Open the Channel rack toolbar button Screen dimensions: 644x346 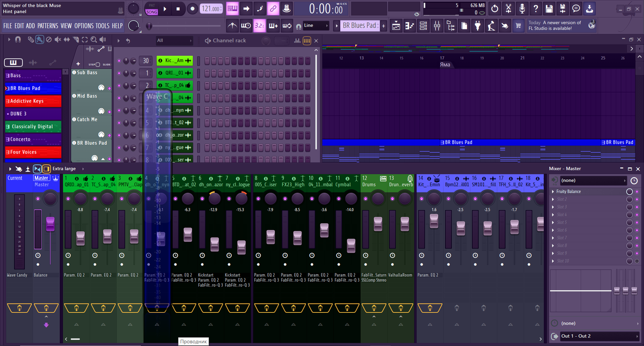pyautogui.click(x=423, y=25)
